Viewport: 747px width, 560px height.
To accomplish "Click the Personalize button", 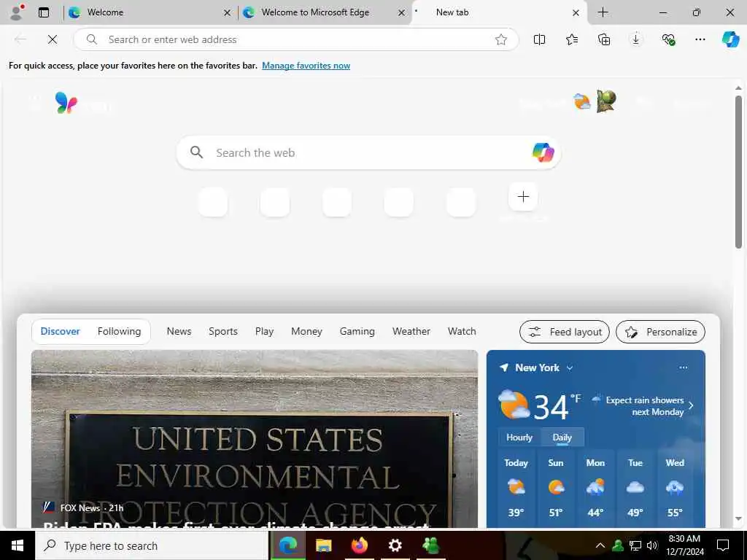I will point(660,332).
